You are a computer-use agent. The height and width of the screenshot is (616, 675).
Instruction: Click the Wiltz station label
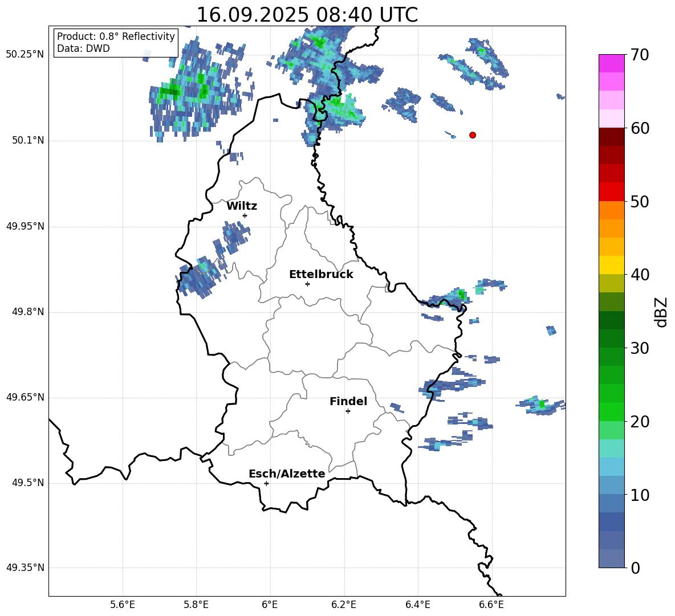[x=242, y=206]
